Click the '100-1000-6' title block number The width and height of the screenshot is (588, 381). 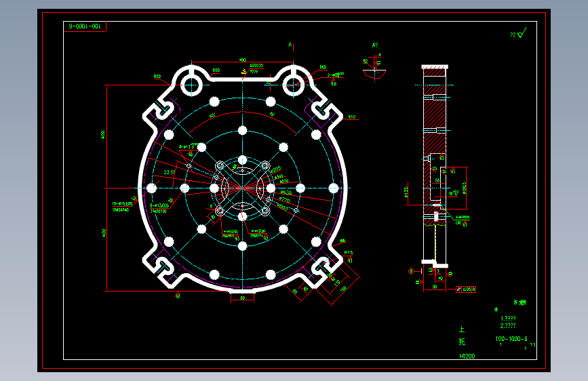click(x=511, y=338)
